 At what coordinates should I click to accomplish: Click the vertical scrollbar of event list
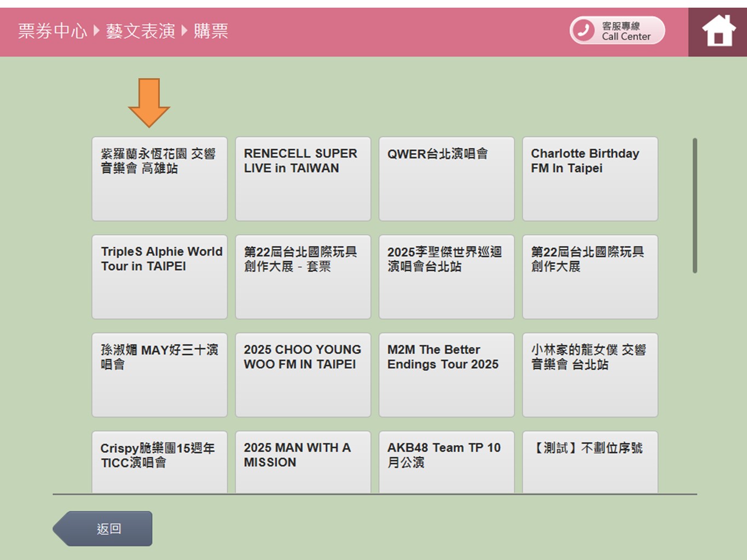coord(694,206)
